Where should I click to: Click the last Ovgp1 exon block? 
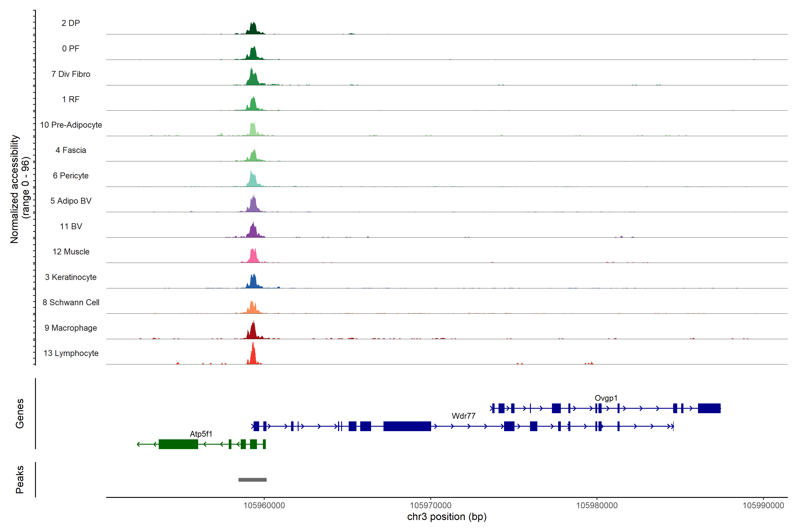tap(709, 408)
